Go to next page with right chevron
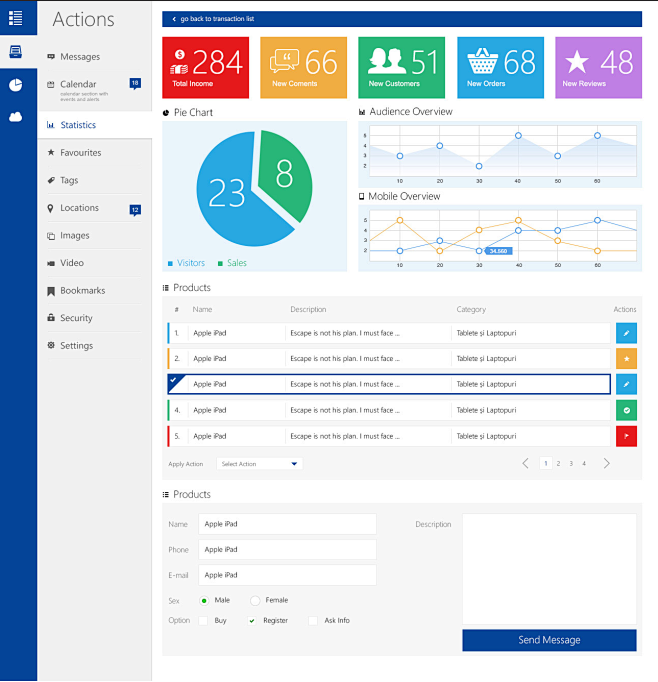The image size is (658, 682). [x=607, y=463]
